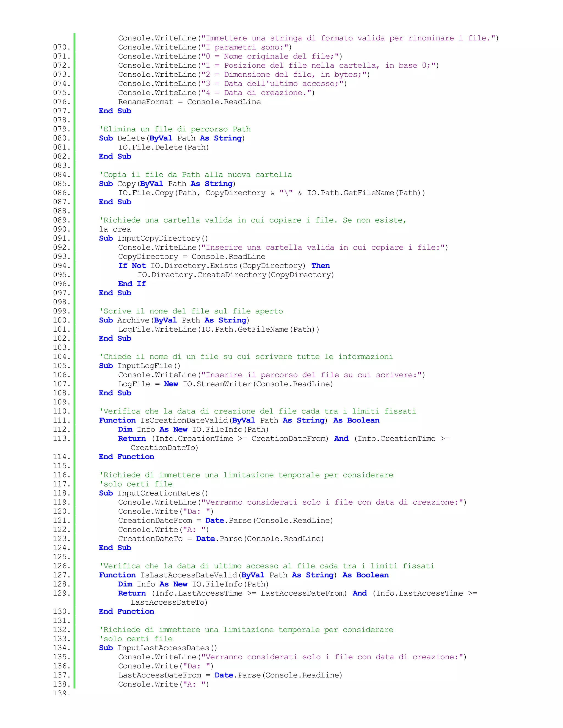Viewport: 563px width, 728px height.
Task: Click the RenameFormat = Console.ReadLine line
Action: tap(189, 102)
